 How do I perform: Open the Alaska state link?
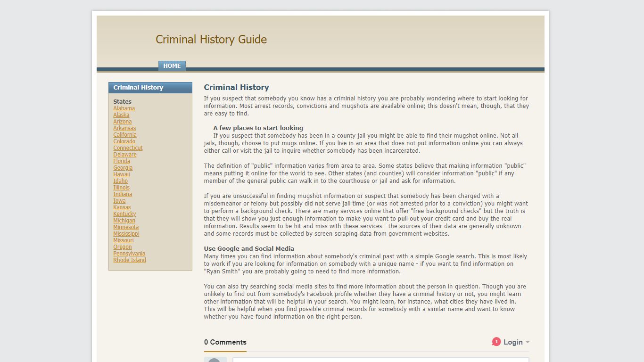tap(121, 115)
